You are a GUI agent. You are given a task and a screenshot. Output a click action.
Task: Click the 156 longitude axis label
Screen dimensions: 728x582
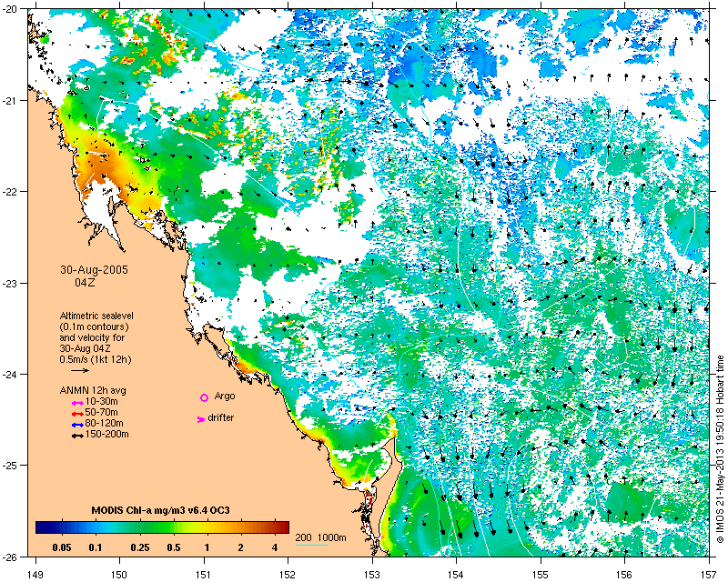point(625,575)
